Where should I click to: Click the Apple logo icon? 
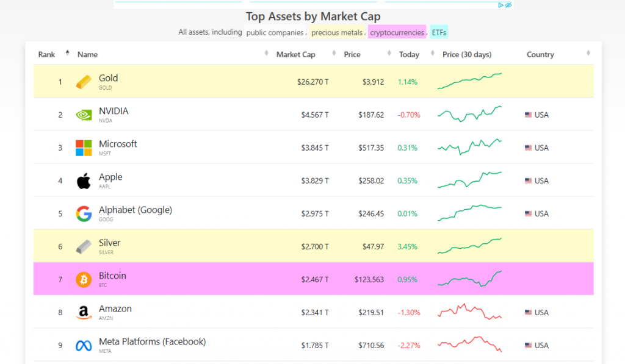84,180
